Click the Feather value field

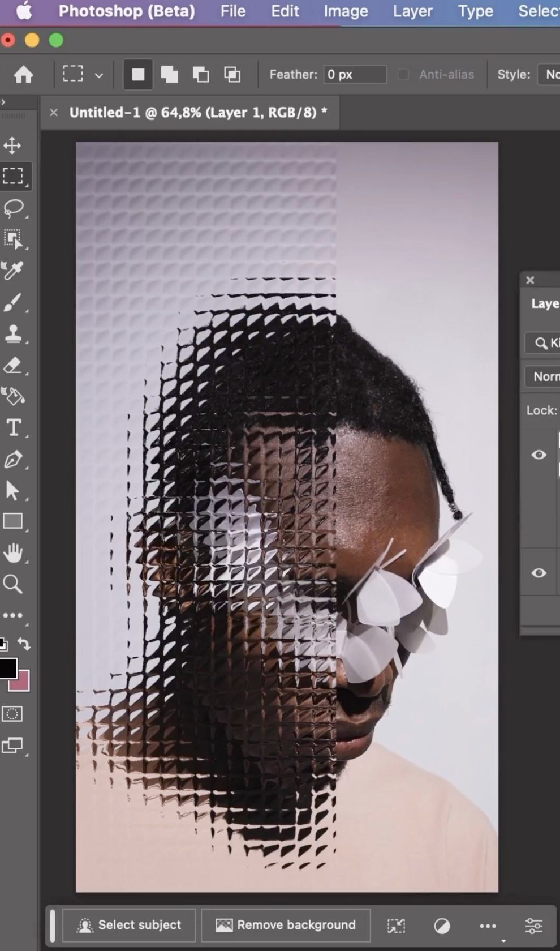[x=355, y=74]
